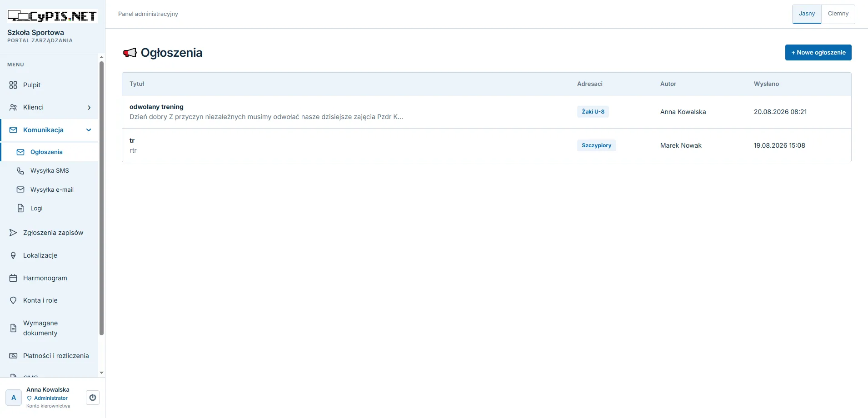This screenshot has height=418, width=868.
Task: Expand the Klienci submenu chevron
Action: coord(89,108)
